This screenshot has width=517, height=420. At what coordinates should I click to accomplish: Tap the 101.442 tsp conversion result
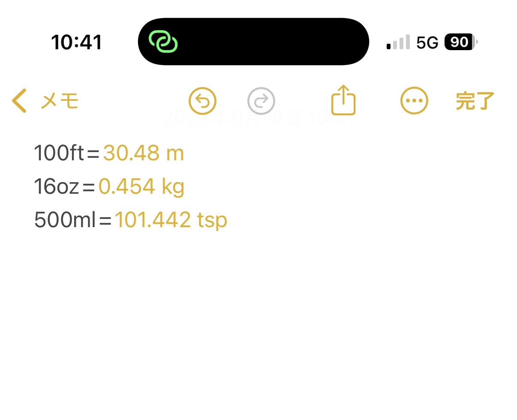(x=171, y=220)
